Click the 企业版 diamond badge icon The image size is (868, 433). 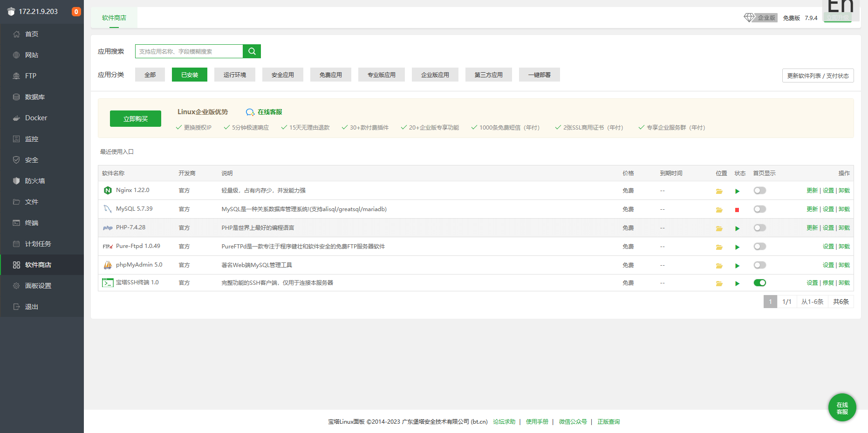pos(749,17)
